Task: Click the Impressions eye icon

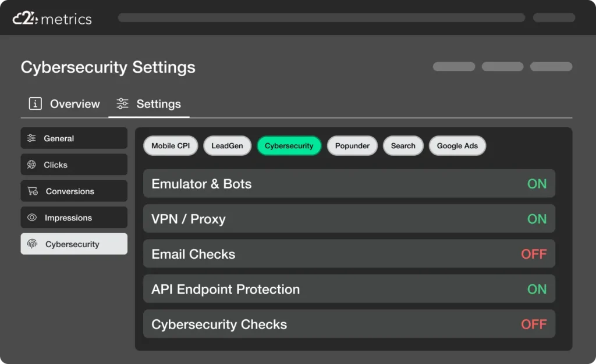Action: [32, 217]
